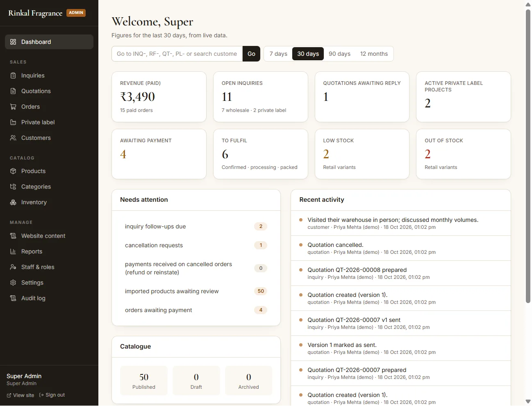Open the Open Inquiries card
532x406 pixels.
[261, 97]
